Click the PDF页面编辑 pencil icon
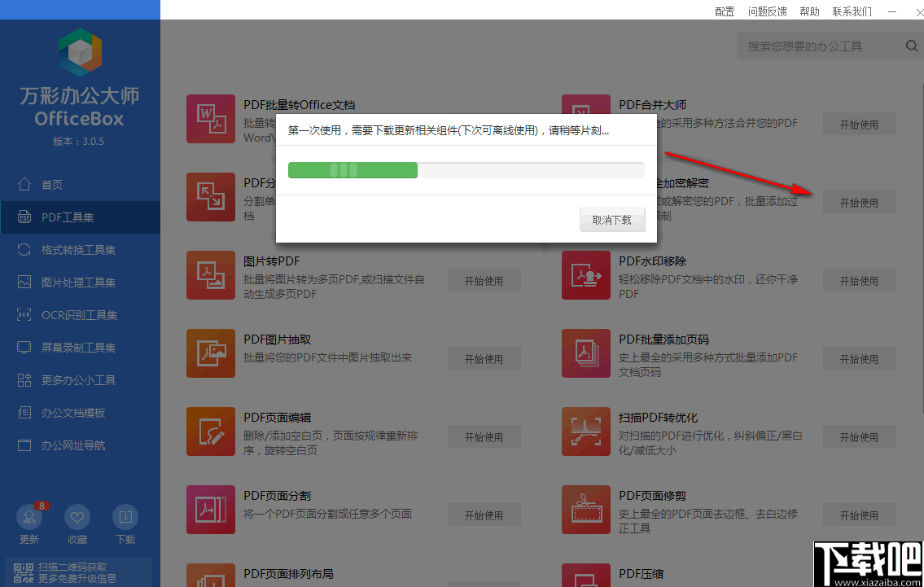This screenshot has height=587, width=924. click(211, 431)
